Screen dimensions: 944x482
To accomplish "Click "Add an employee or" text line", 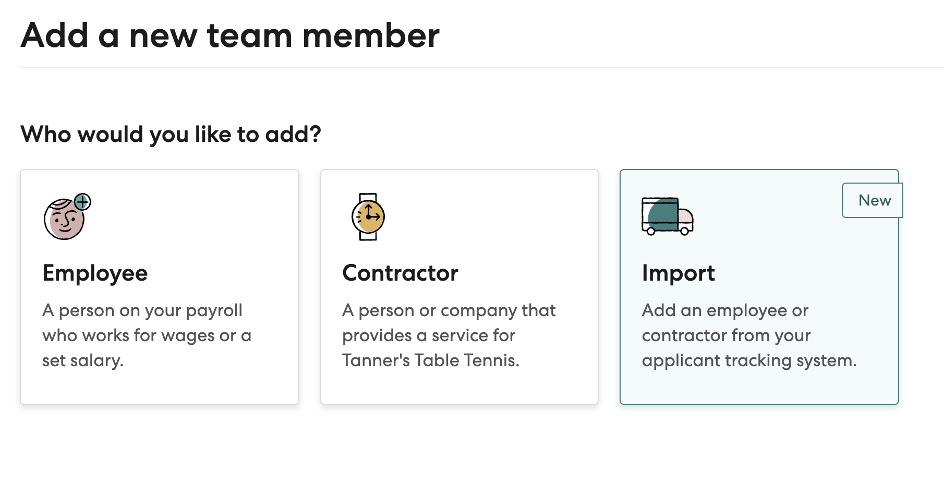I will 725,310.
